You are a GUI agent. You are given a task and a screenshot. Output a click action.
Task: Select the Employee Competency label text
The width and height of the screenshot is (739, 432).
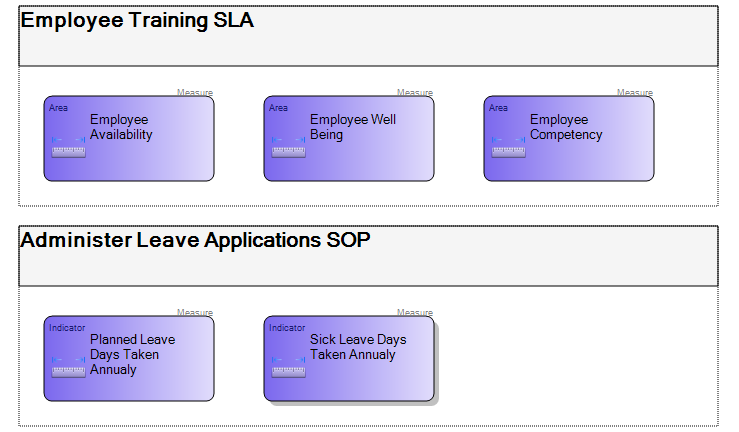coord(566,127)
